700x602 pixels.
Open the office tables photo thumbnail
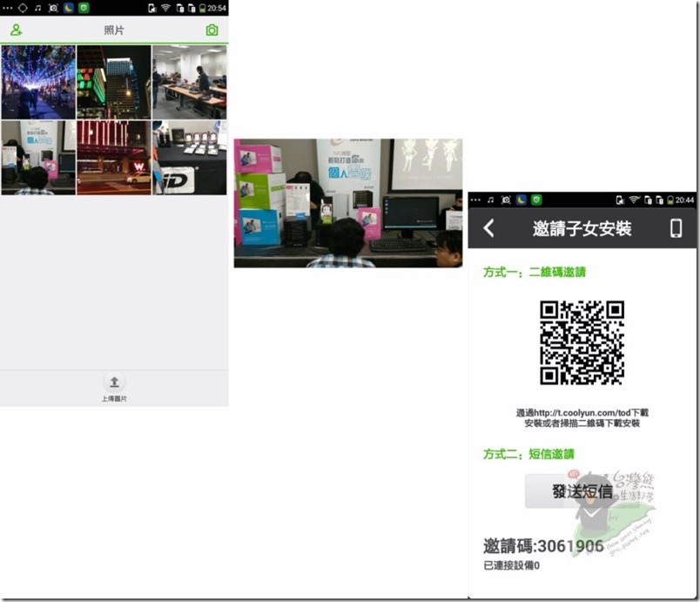[189, 82]
